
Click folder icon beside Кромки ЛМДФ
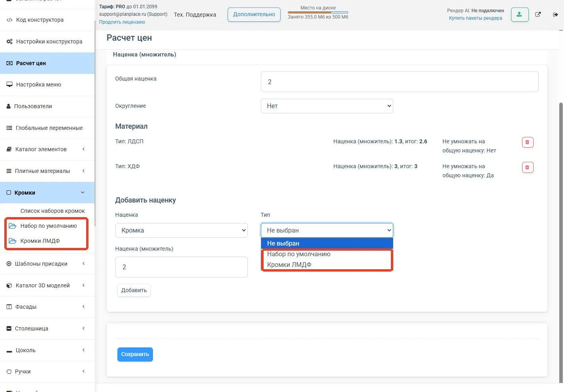pyautogui.click(x=13, y=241)
